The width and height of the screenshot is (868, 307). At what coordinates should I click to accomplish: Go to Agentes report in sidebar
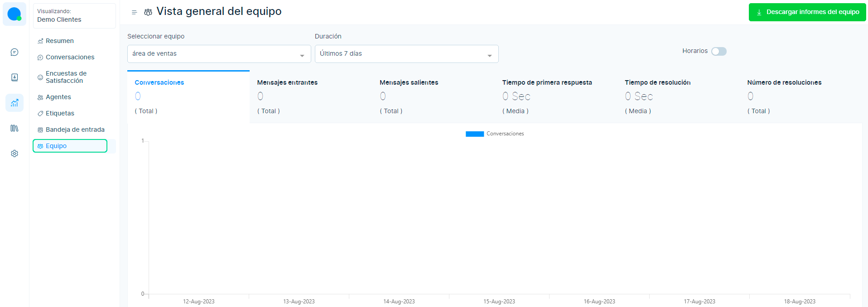(58, 97)
